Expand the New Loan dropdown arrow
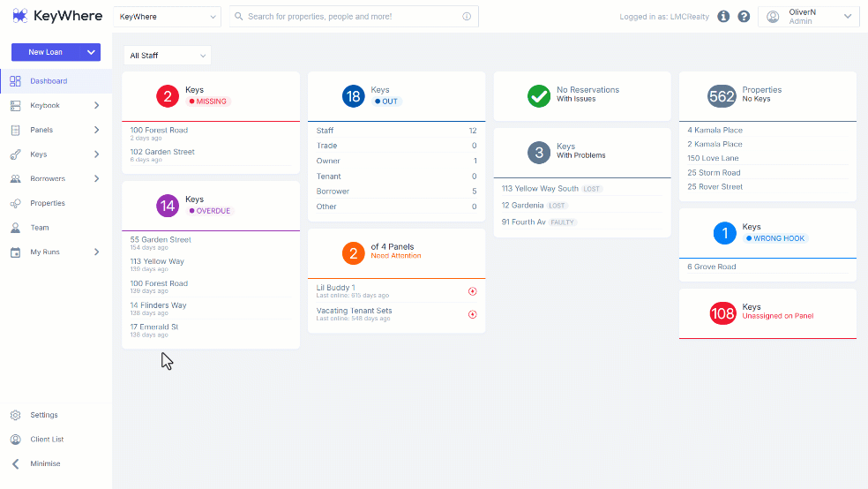The width and height of the screenshot is (868, 489). (91, 52)
